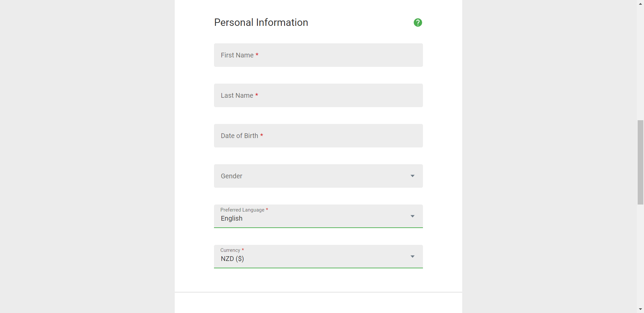Expand the Gender dropdown

[318, 176]
